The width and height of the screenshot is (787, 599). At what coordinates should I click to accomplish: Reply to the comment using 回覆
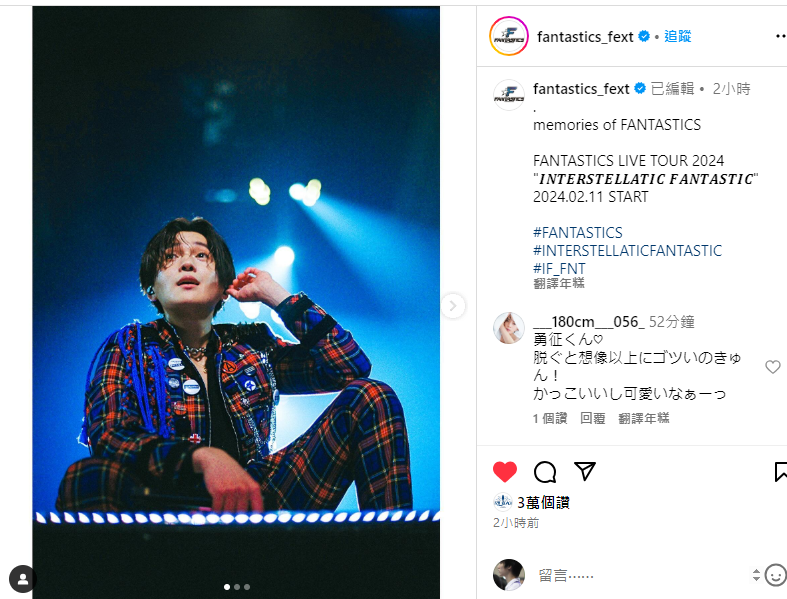(x=593, y=418)
